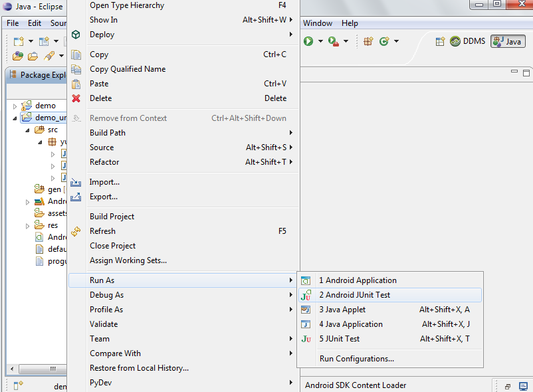533x392 pixels.
Task: Click the New file wizard toolbar icon
Action: 19,41
